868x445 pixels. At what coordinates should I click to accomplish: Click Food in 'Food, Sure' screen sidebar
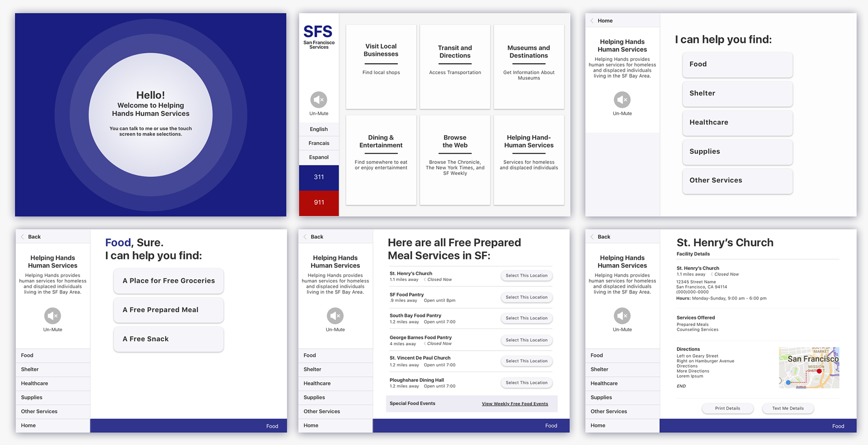point(53,356)
